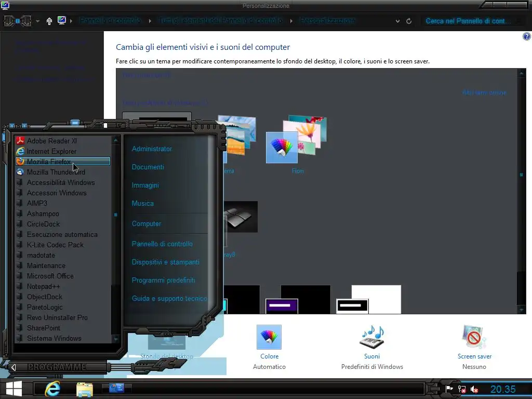Click the Personalizzazione breadcrumb
This screenshot has width=532, height=399.
click(x=327, y=21)
